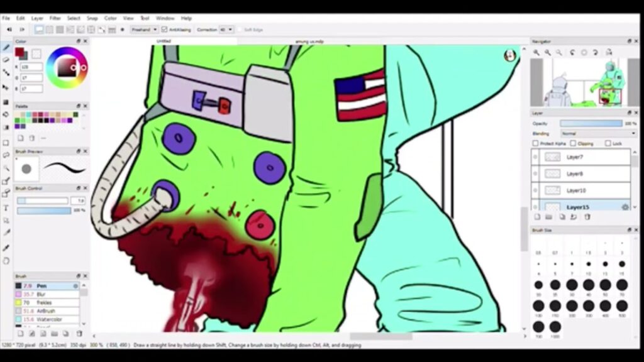644x362 pixels.
Task: Hide Layer10 using its visibility toggle
Action: [535, 190]
